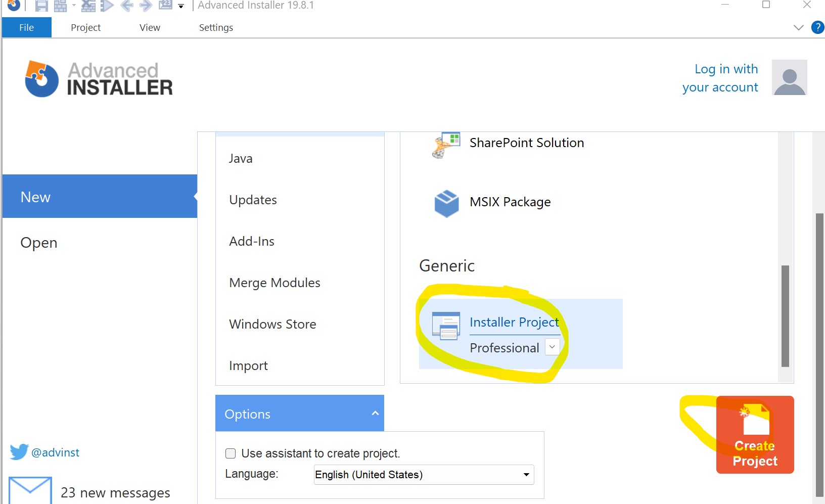Open the Language English (United States) dropdown

point(424,475)
